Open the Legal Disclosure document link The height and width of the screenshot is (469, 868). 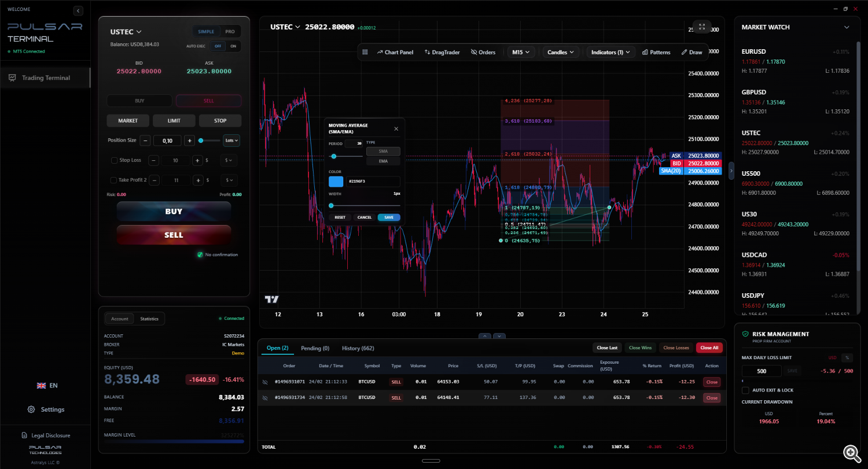46,435
